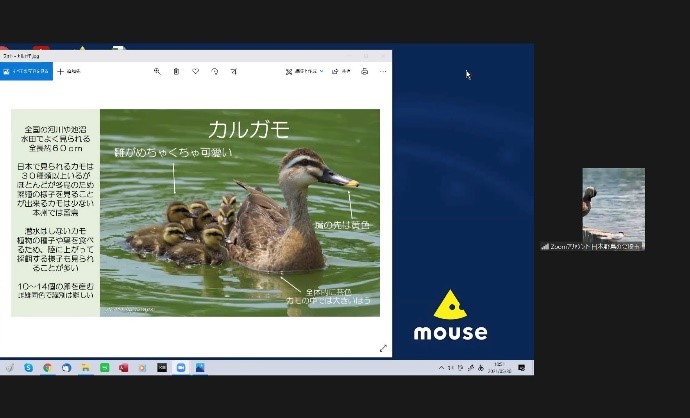Click the duck slide image in the viewer
Image resolution: width=690 pixels, height=418 pixels.
pyautogui.click(x=195, y=213)
